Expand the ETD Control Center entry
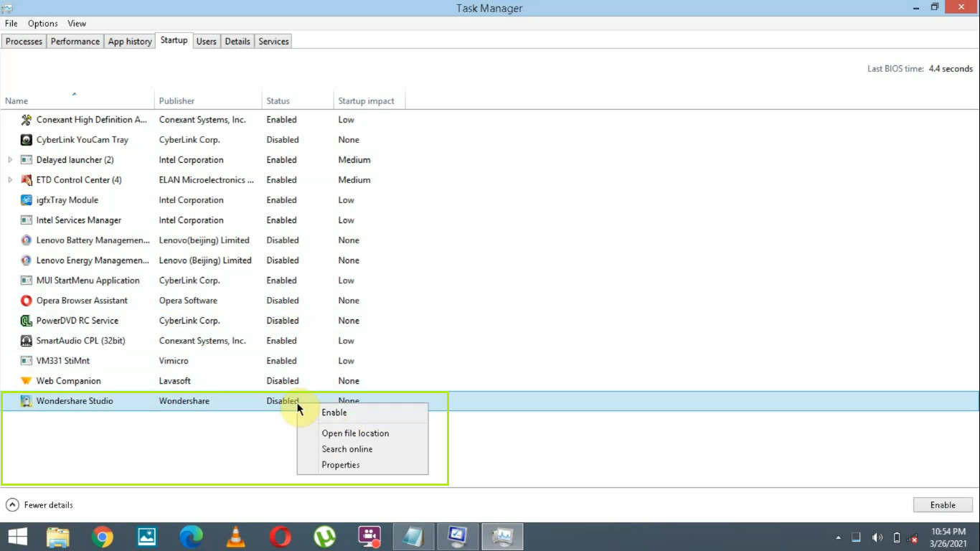Viewport: 980px width, 551px height. tap(10, 179)
